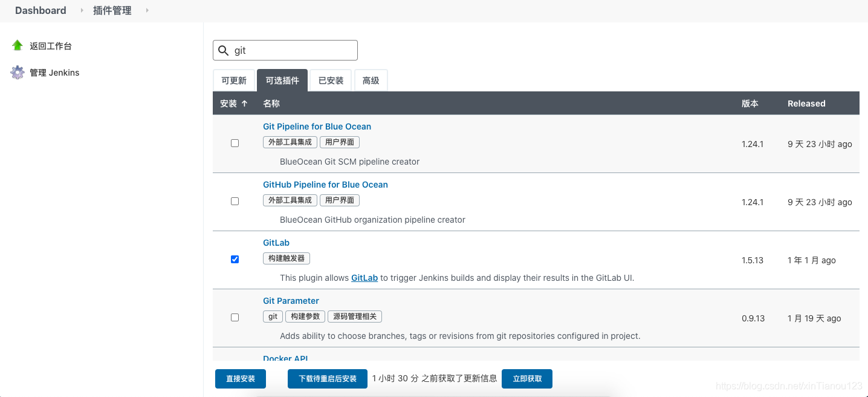Click version 1.24.1 in Git Pipeline row
868x397 pixels.
(x=753, y=144)
